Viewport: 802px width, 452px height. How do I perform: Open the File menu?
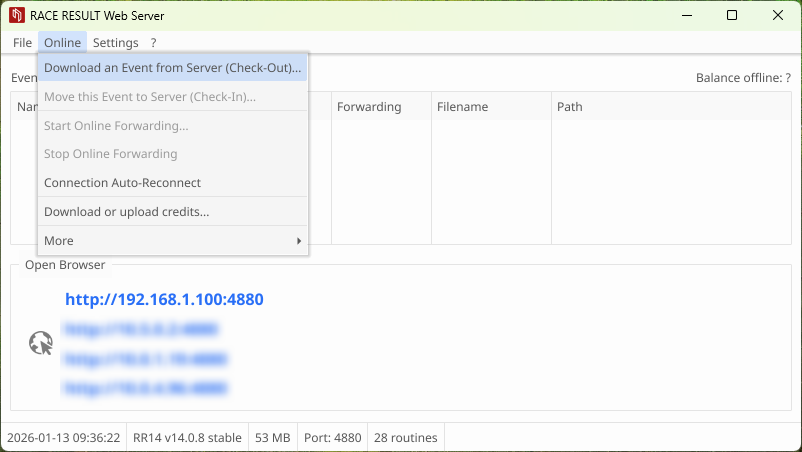(x=22, y=43)
